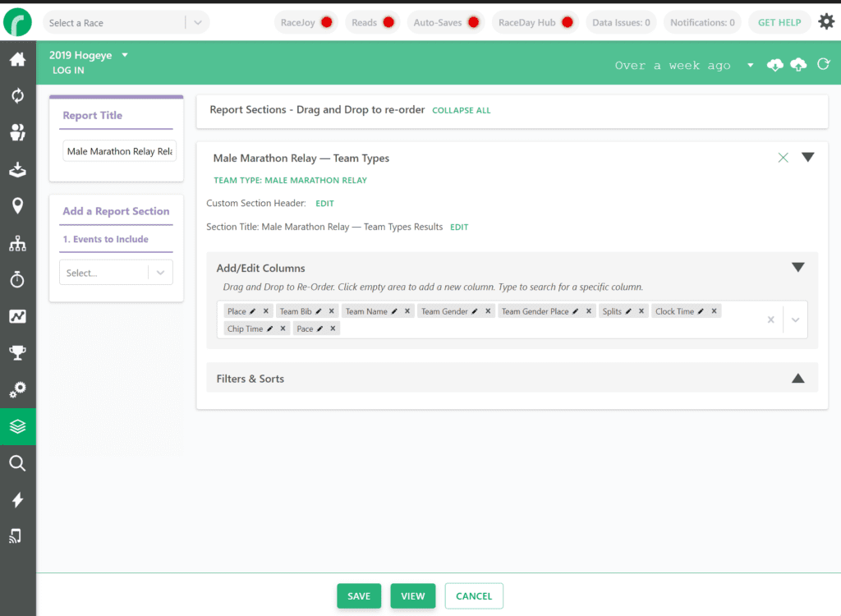
Task: Click the LOG IN link
Action: pyautogui.click(x=68, y=71)
